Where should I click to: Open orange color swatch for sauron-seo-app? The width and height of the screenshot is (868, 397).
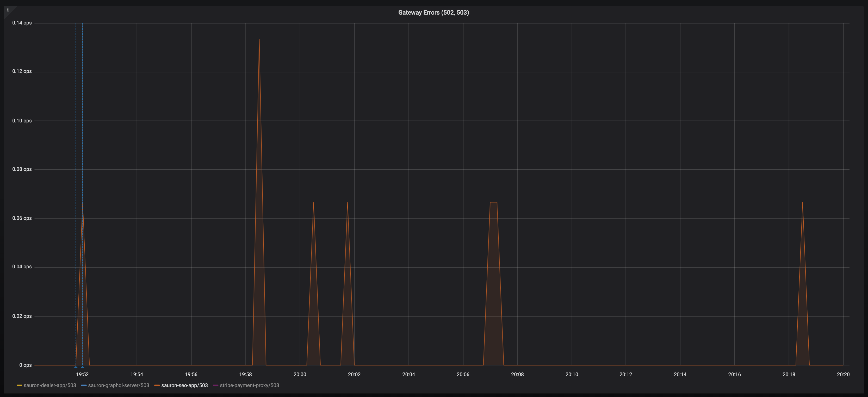click(157, 386)
